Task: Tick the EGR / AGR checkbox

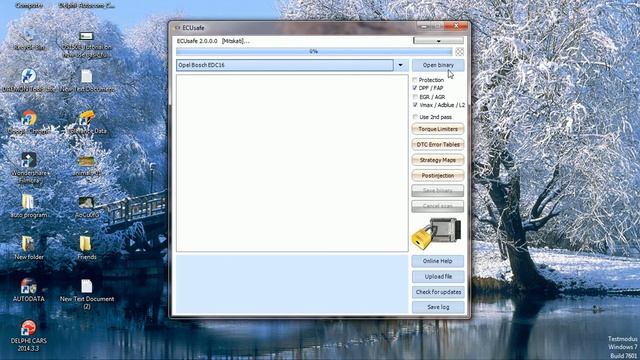Action: [x=415, y=97]
